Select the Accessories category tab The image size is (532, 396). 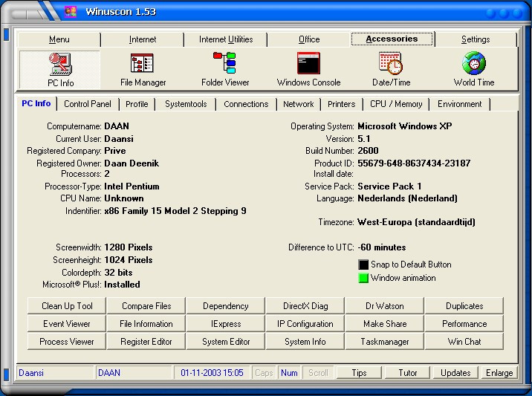point(392,39)
